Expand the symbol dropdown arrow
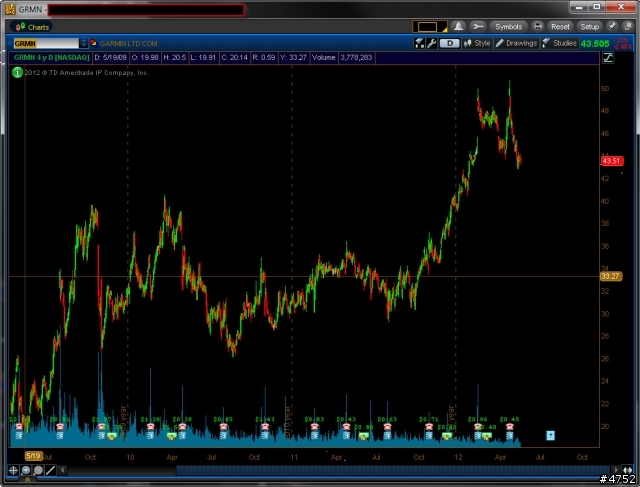Screen dimensions: 640x487 pyautogui.click(x=84, y=43)
